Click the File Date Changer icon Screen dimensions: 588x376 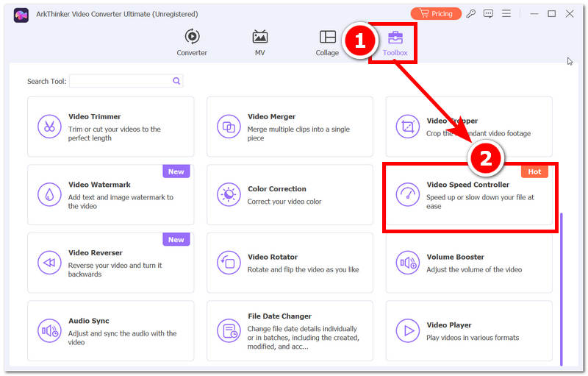[x=229, y=330]
